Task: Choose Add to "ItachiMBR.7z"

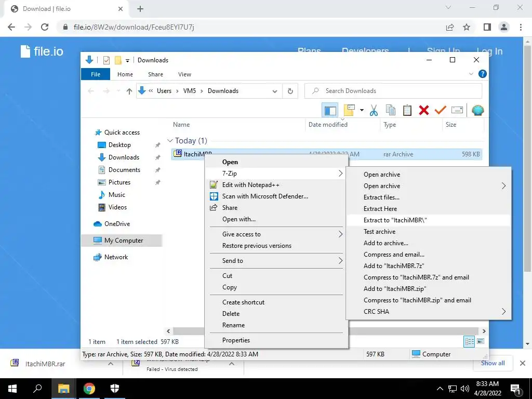Action: [x=428, y=266]
